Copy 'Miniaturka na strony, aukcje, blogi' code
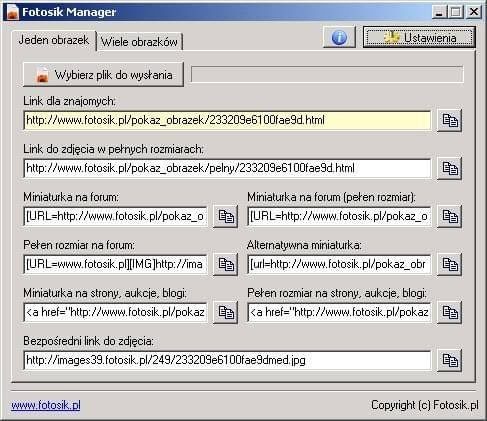Viewport: 487px width, 421px height. point(225,312)
